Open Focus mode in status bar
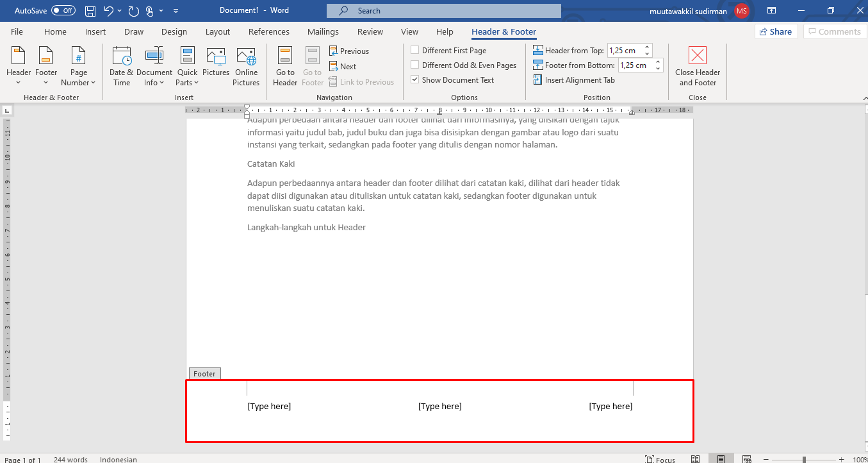 [x=660, y=459]
